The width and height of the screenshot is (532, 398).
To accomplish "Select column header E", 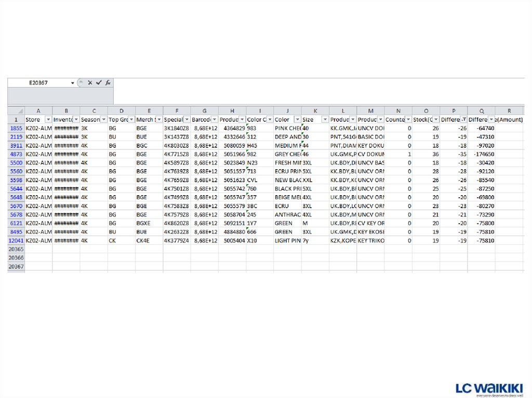I will coord(149,111).
